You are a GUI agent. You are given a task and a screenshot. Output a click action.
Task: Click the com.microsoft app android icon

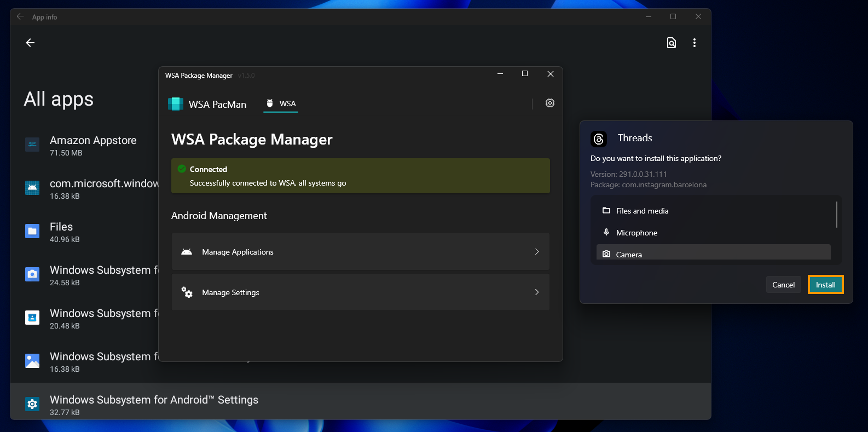32,188
